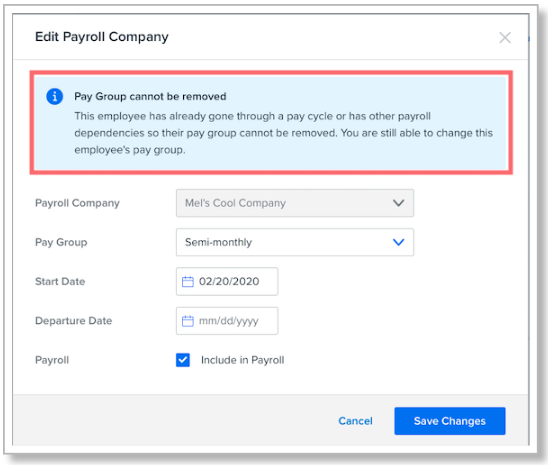Click the Pay Group field label
Screen dimensions: 548x465
pos(61,242)
